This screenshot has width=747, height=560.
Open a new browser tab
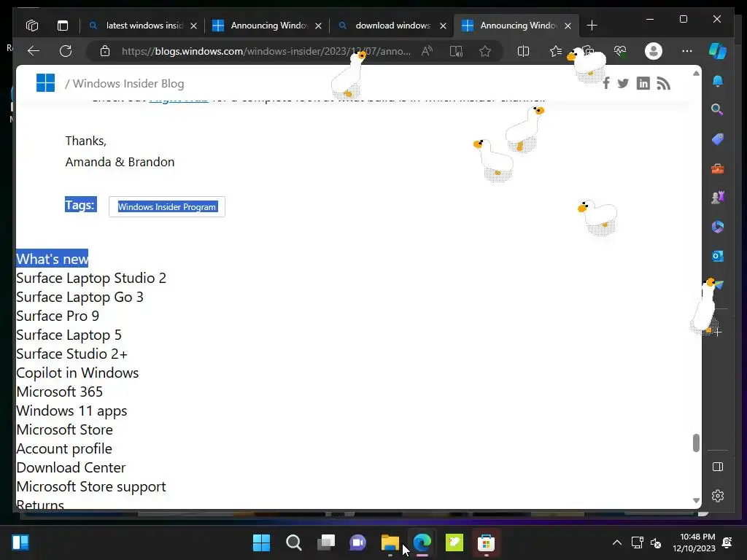(592, 26)
